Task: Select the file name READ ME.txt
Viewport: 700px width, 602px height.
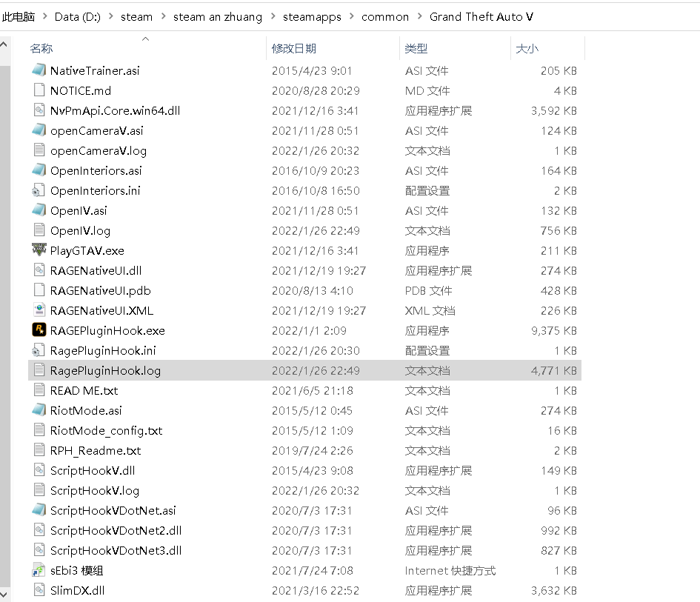Action: click(84, 390)
